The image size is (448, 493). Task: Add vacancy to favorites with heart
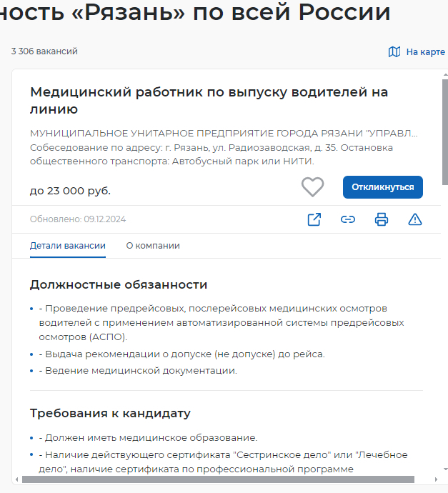pos(312,187)
